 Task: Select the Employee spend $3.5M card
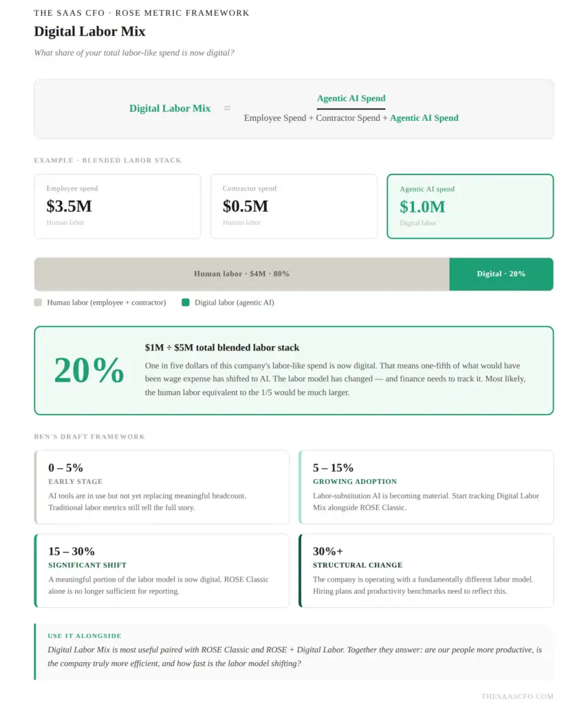[117, 206]
